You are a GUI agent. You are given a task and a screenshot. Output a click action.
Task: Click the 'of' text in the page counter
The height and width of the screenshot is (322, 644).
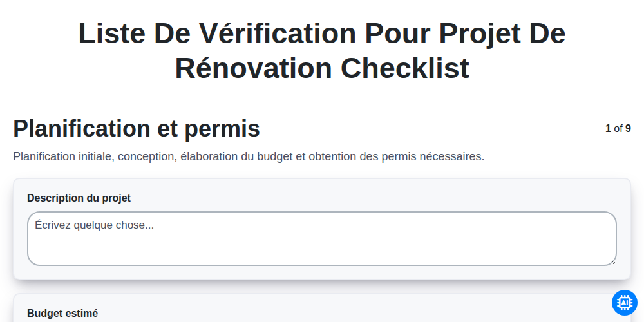[618, 129]
